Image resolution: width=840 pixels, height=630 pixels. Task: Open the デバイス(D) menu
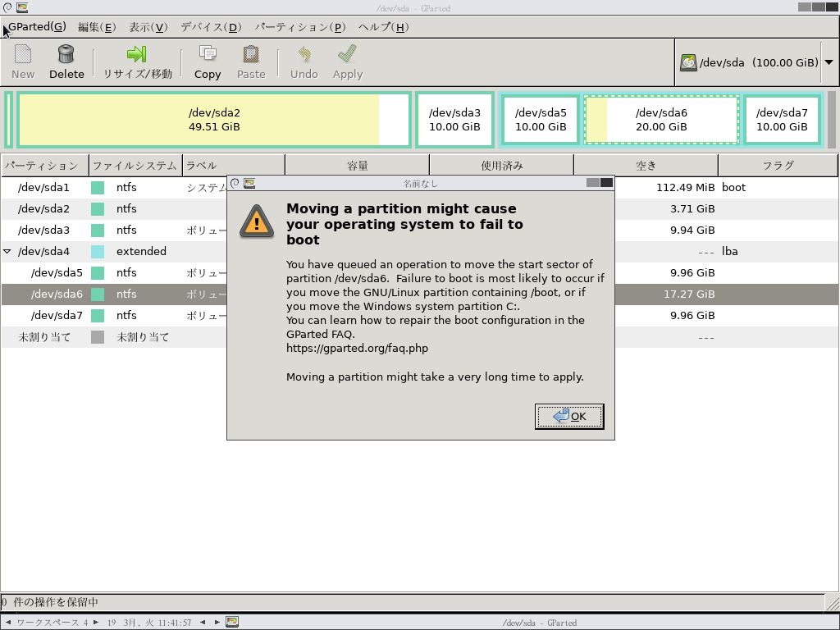tap(211, 27)
